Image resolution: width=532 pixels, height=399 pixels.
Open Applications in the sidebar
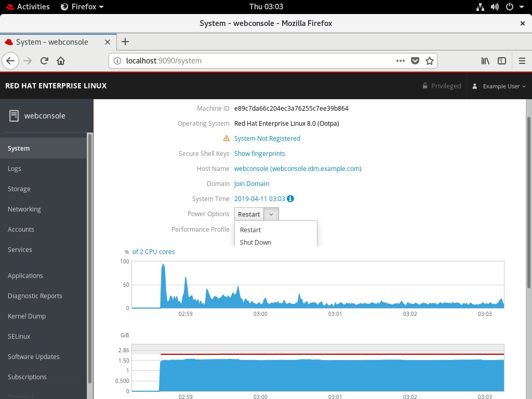(44, 275)
